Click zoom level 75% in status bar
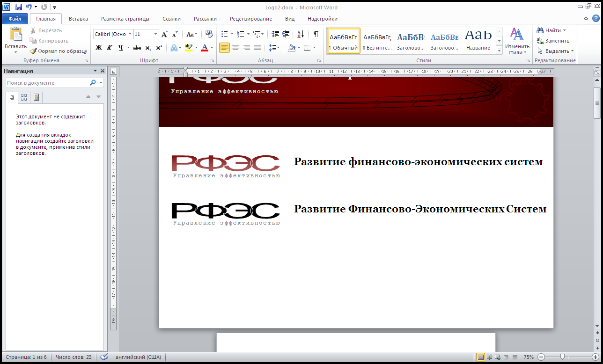Image resolution: width=603 pixels, height=364 pixels. [x=529, y=357]
